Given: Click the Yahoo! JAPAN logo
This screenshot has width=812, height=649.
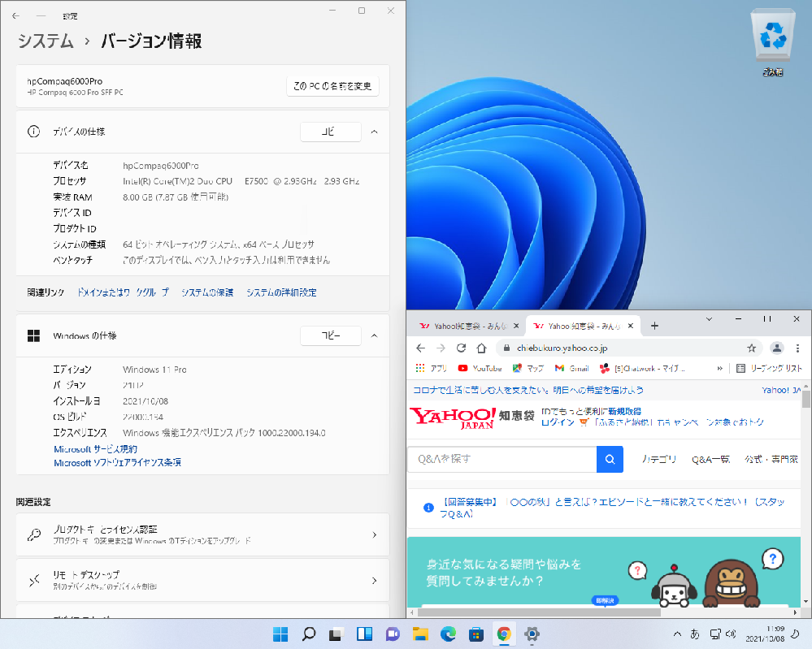Looking at the screenshot, I should coord(453,418).
